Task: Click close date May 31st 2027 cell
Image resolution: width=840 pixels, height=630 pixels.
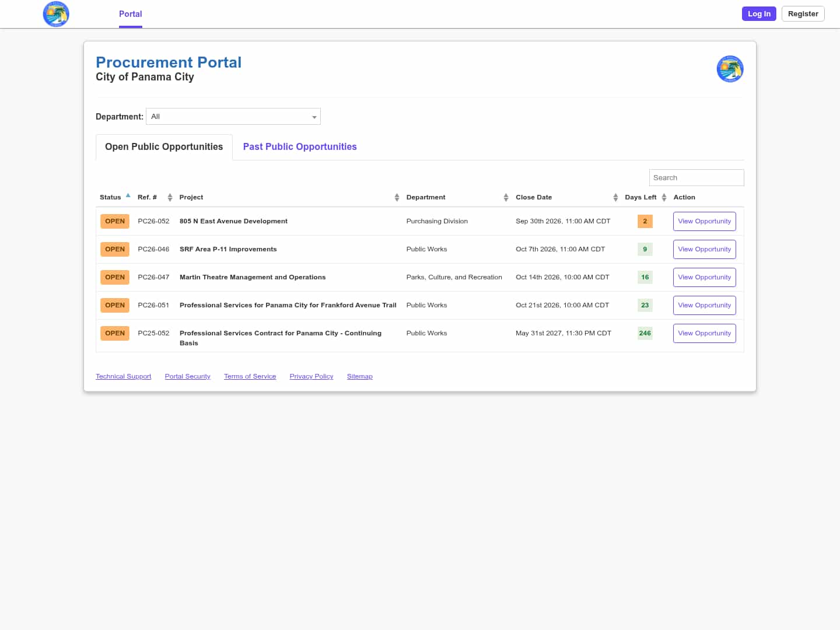Action: coord(563,334)
